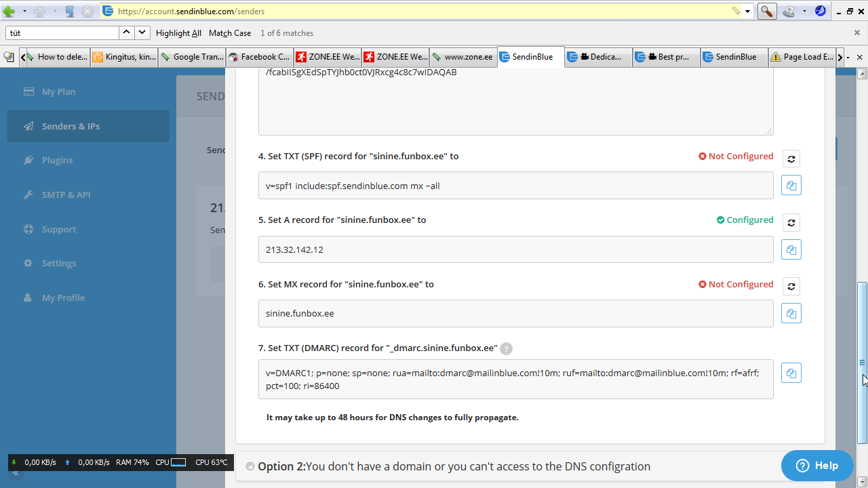Switch to the "Best pr..." tab
The image size is (868, 488).
tap(667, 57)
